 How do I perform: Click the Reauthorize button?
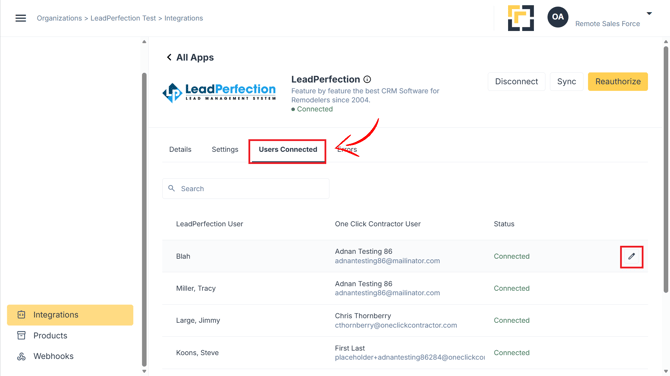[618, 82]
